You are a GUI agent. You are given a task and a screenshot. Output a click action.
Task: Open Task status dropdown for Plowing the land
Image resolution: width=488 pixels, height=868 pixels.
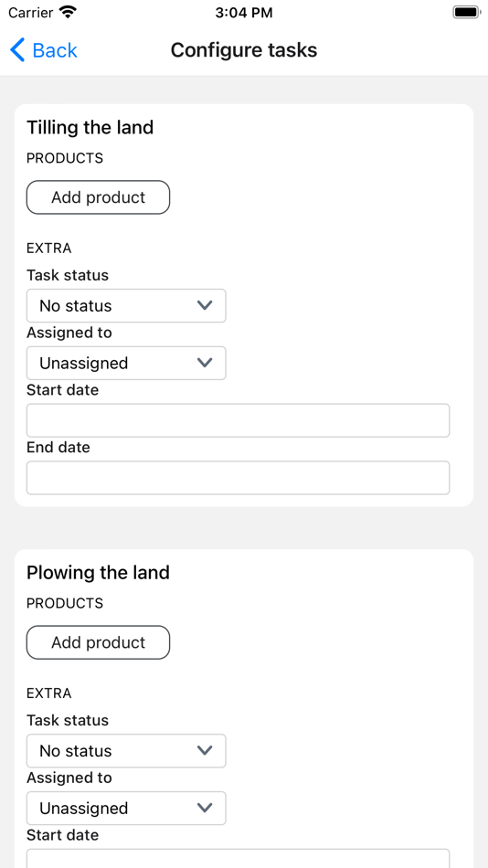[x=126, y=751]
